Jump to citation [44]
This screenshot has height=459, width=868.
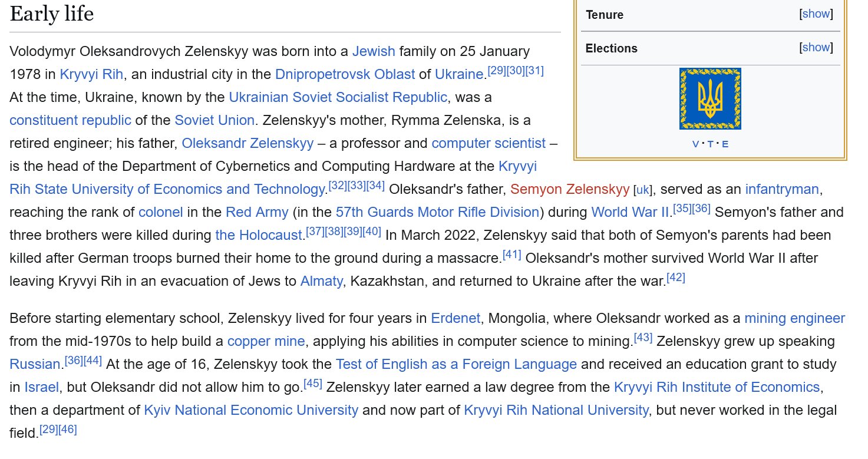pos(93,360)
